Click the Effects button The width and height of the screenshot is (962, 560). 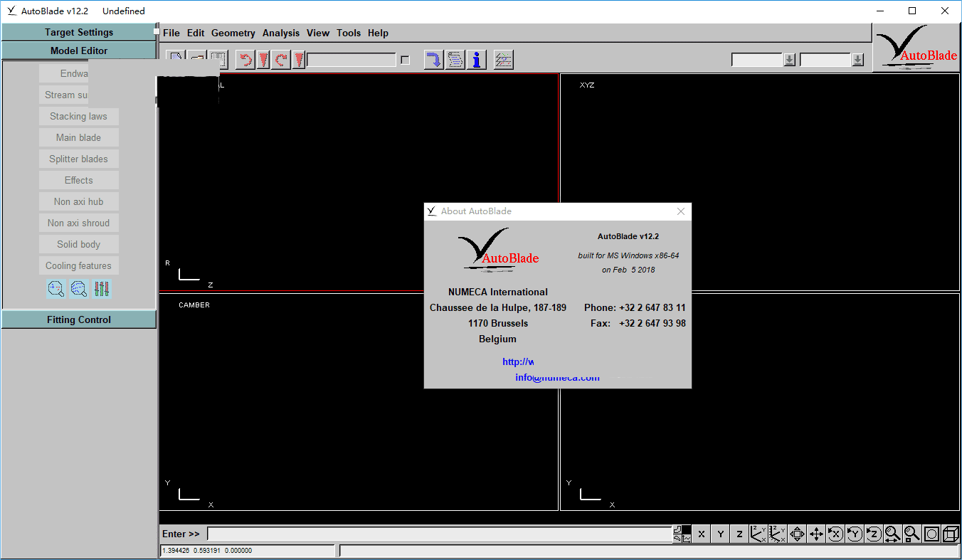[79, 180]
